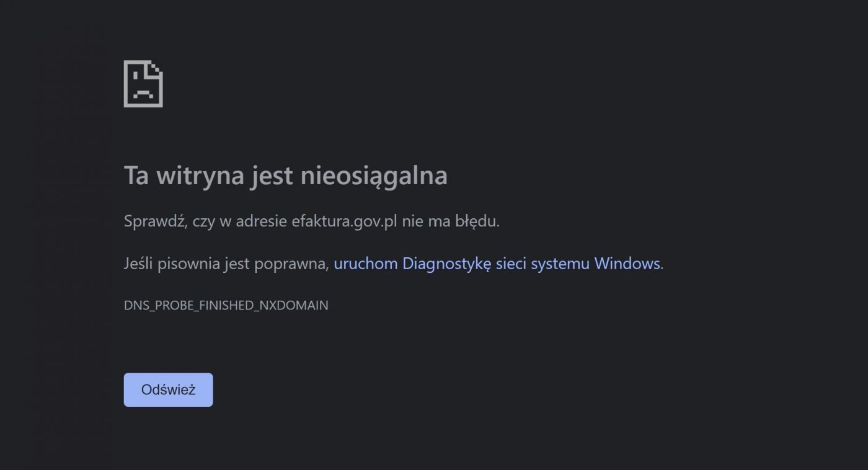Click the word systemu in the blue link

(560, 264)
